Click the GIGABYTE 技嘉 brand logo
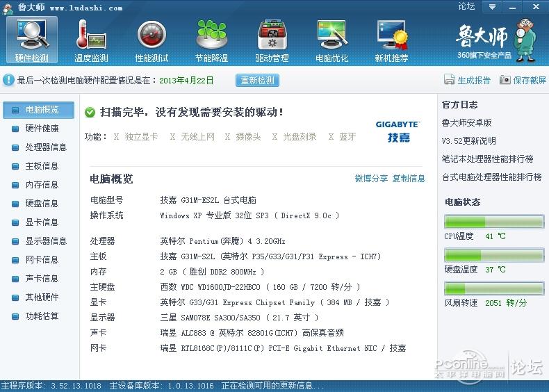This screenshot has height=392, width=549. 398,131
